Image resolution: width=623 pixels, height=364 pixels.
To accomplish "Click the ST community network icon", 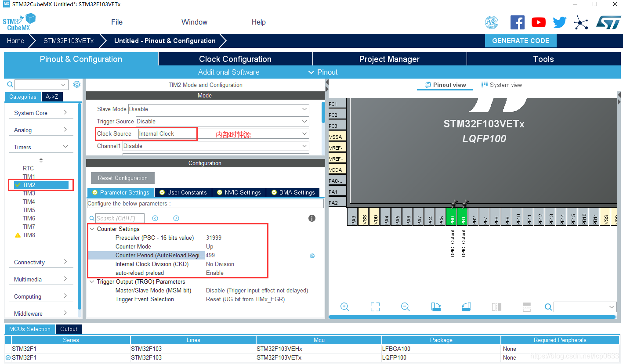I will [581, 22].
